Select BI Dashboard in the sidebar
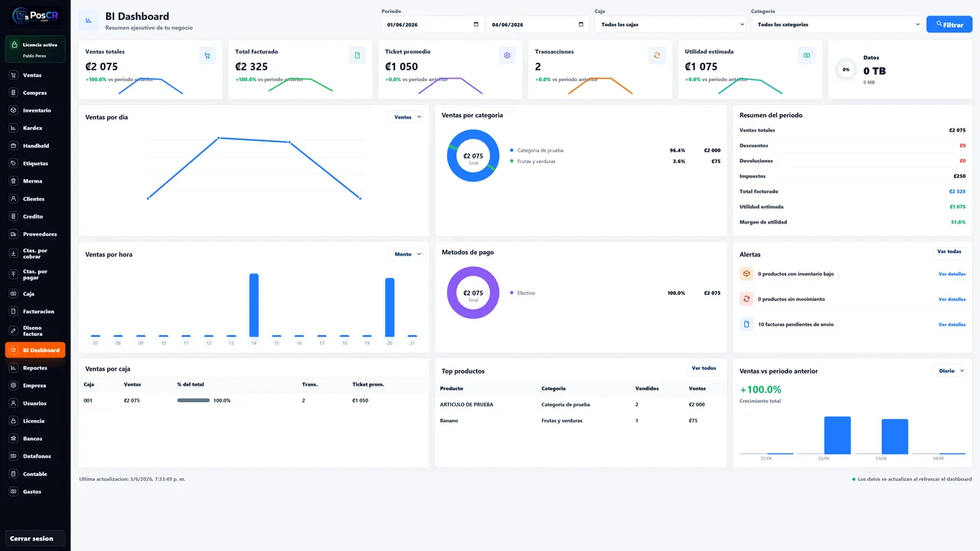 [35, 350]
